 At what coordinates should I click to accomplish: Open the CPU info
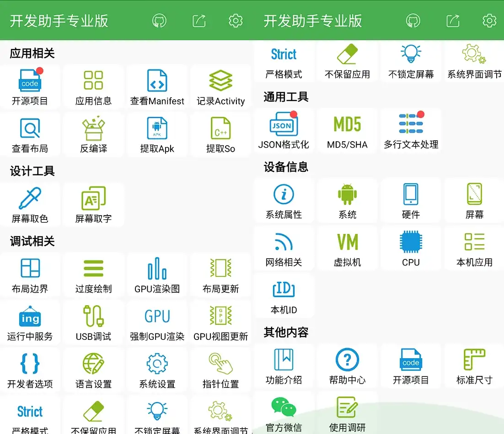(411, 249)
